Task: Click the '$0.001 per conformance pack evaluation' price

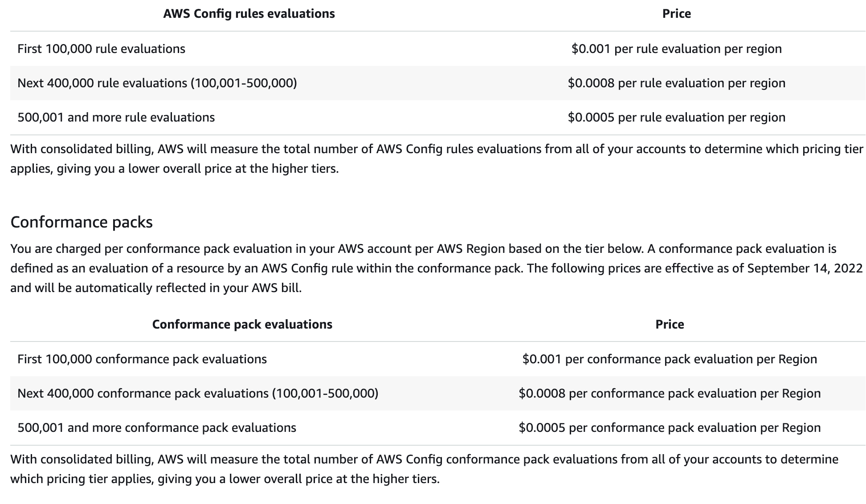Action: click(x=670, y=359)
